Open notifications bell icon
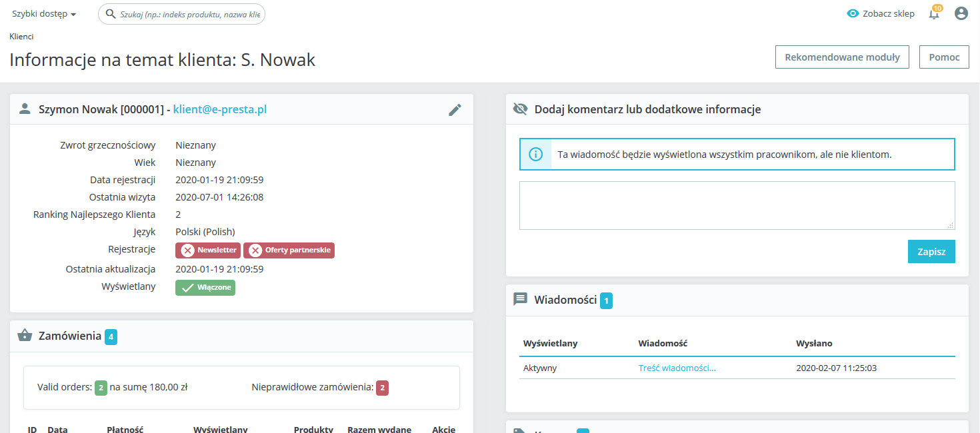 (934, 14)
